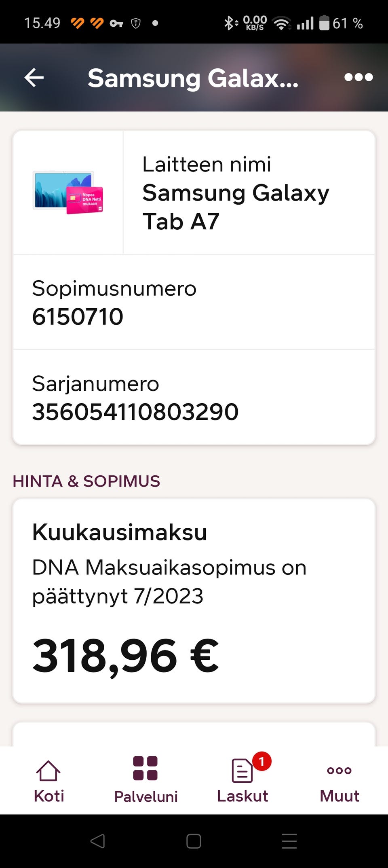Tap the Sopimusnumero 6150710 row
The width and height of the screenshot is (388, 868).
click(194, 302)
